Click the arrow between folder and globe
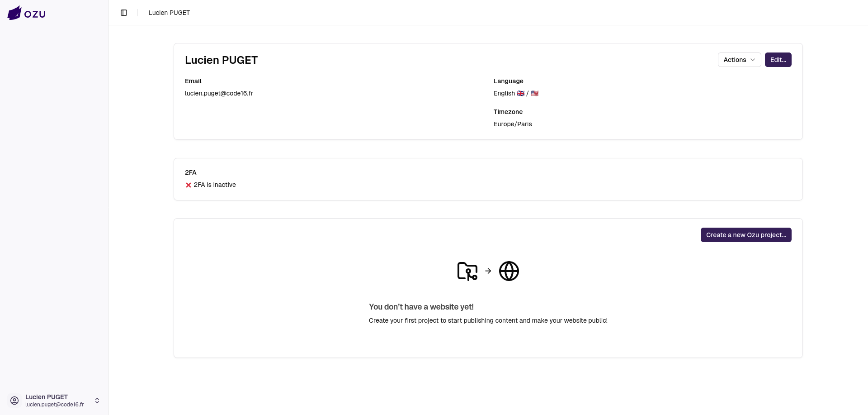Screen dimensions: 868x415 click(488, 271)
